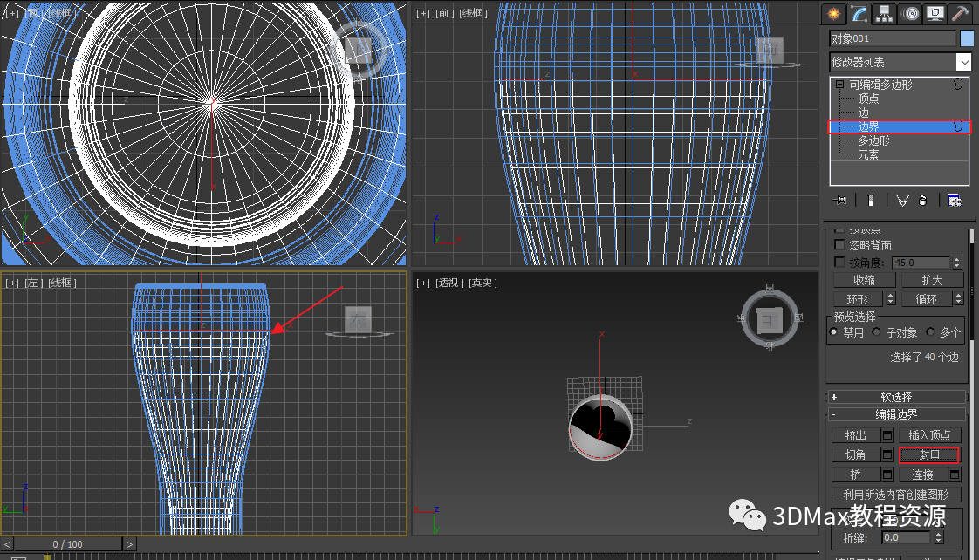This screenshot has width=979, height=560.
Task: Click Remove Modifier from stack icon
Action: pos(923,201)
